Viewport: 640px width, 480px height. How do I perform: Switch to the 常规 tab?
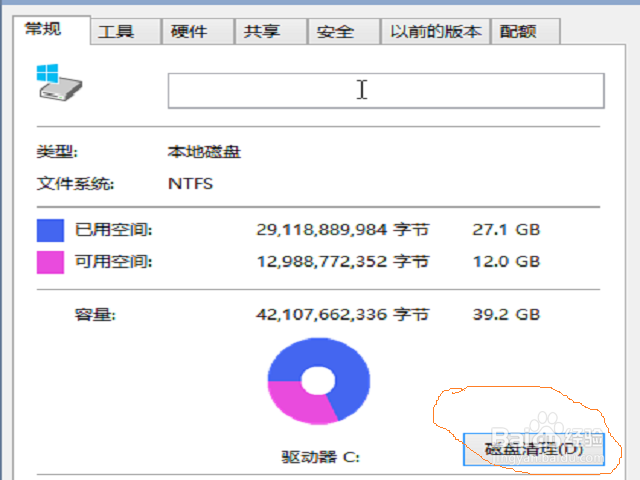coord(51,30)
